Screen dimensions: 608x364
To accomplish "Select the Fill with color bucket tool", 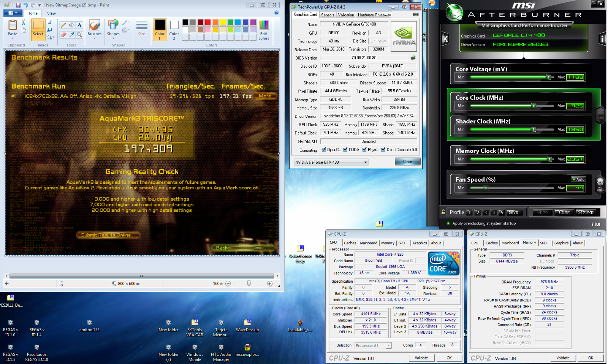I will [x=71, y=25].
